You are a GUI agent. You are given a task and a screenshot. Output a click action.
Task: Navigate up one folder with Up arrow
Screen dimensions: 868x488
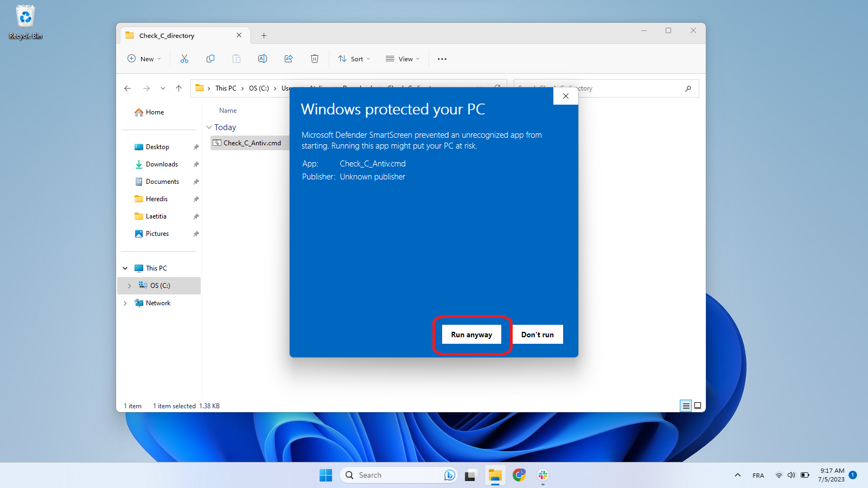pos(178,88)
